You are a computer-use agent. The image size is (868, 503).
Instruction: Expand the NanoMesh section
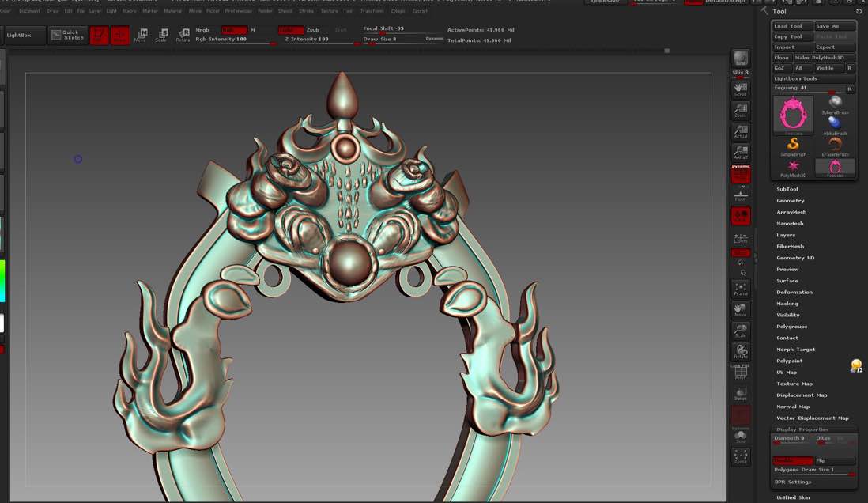tap(790, 223)
